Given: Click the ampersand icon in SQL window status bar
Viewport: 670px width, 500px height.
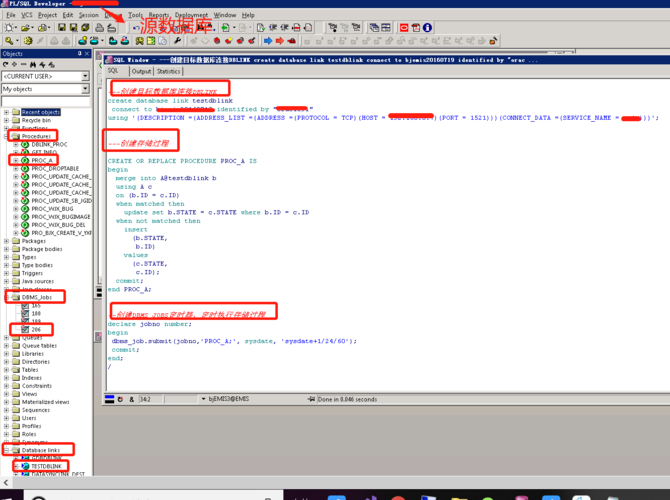Looking at the screenshot, I should [x=132, y=399].
